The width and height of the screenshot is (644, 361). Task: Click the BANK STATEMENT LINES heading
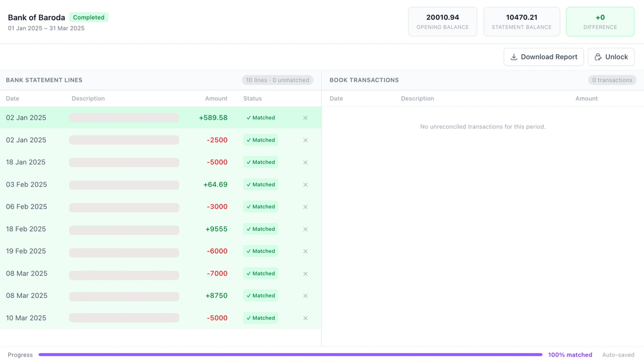coord(44,80)
